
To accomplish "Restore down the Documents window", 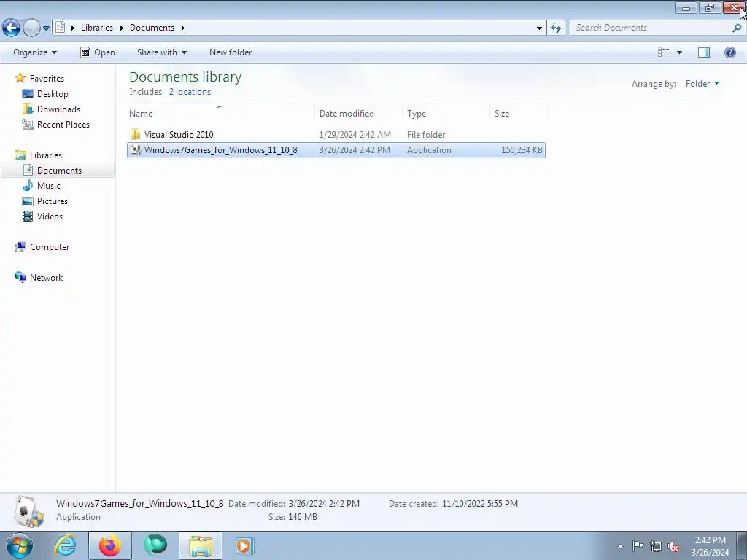I will (x=710, y=7).
